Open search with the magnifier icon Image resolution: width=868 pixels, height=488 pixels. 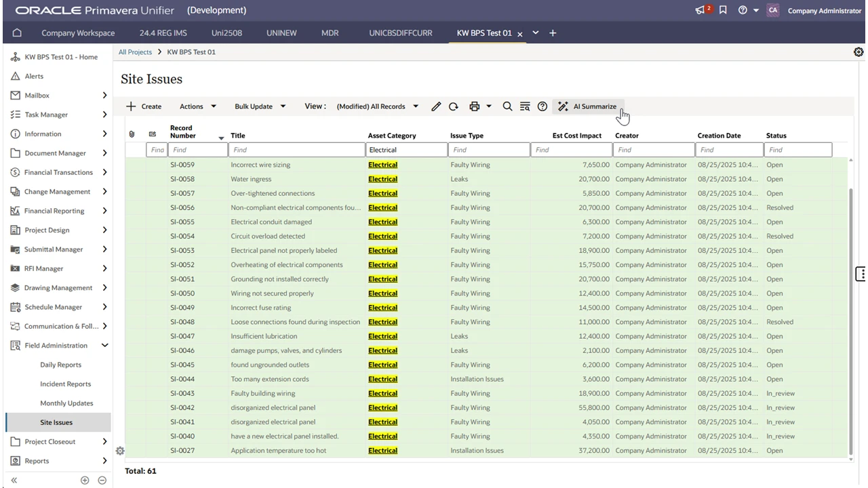click(507, 106)
